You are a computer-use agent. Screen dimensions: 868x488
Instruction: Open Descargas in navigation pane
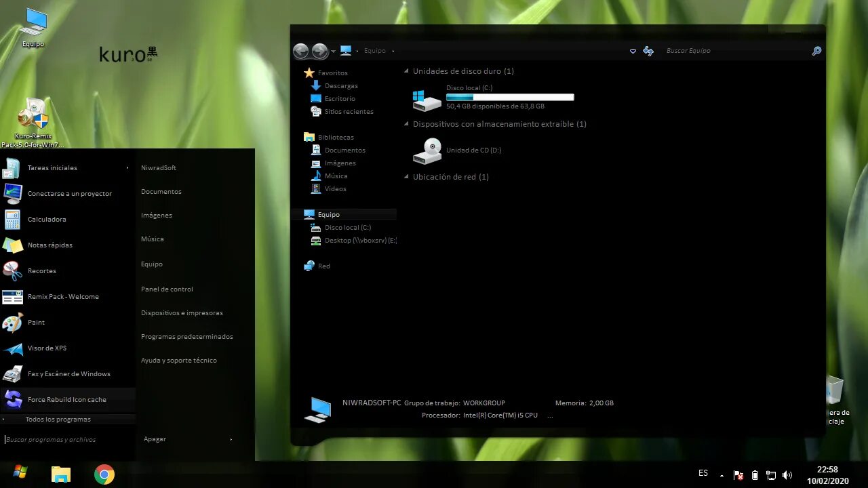tap(341, 85)
